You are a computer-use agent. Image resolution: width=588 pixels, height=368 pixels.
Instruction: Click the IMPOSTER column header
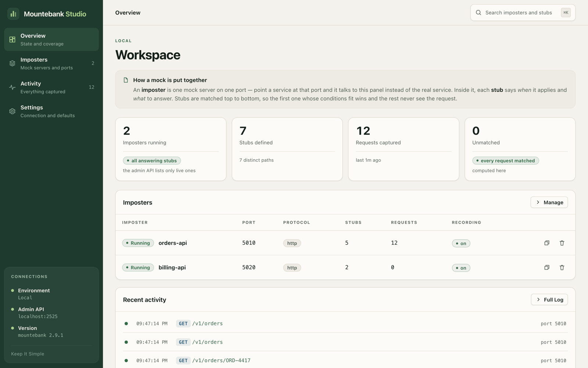[x=135, y=223]
